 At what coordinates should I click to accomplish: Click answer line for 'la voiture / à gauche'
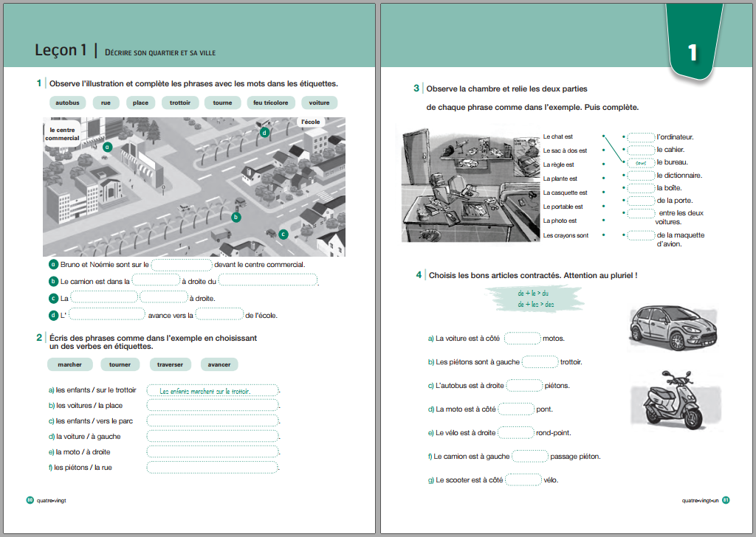click(x=212, y=437)
